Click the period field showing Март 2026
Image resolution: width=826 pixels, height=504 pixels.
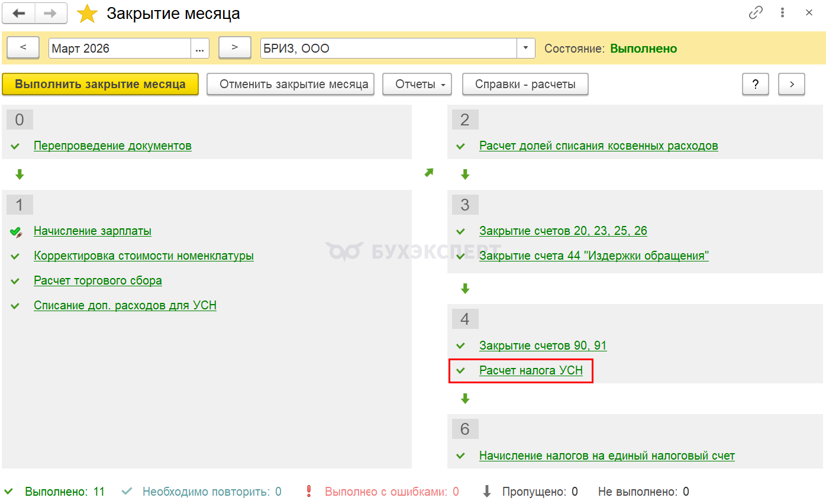click(120, 49)
